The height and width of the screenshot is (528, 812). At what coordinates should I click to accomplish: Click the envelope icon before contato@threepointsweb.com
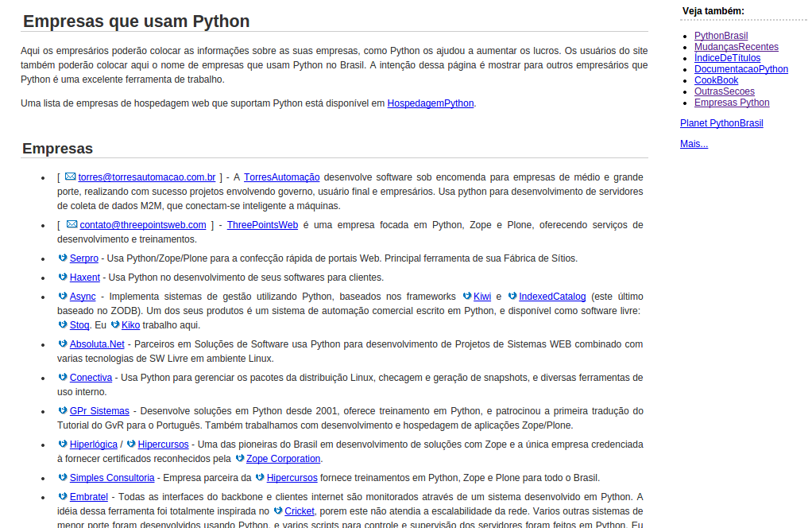72,224
